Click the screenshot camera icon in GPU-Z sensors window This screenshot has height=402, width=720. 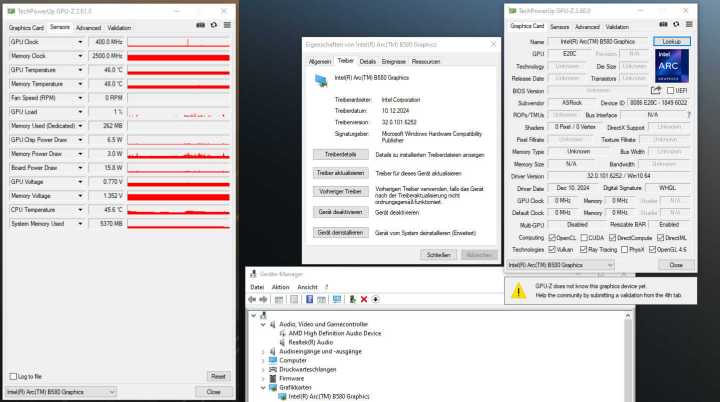[201, 25]
